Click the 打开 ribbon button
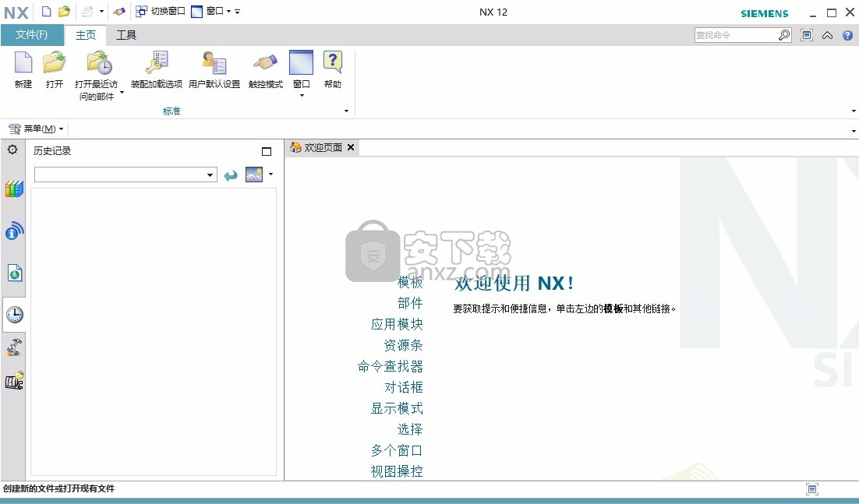This screenshot has width=859, height=504. (x=55, y=69)
